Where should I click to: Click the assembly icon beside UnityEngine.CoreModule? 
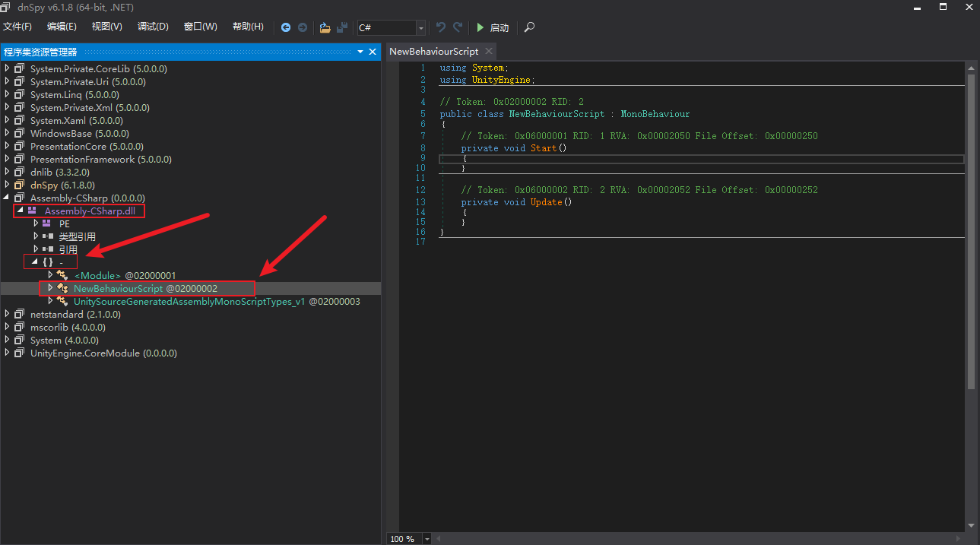coord(20,353)
